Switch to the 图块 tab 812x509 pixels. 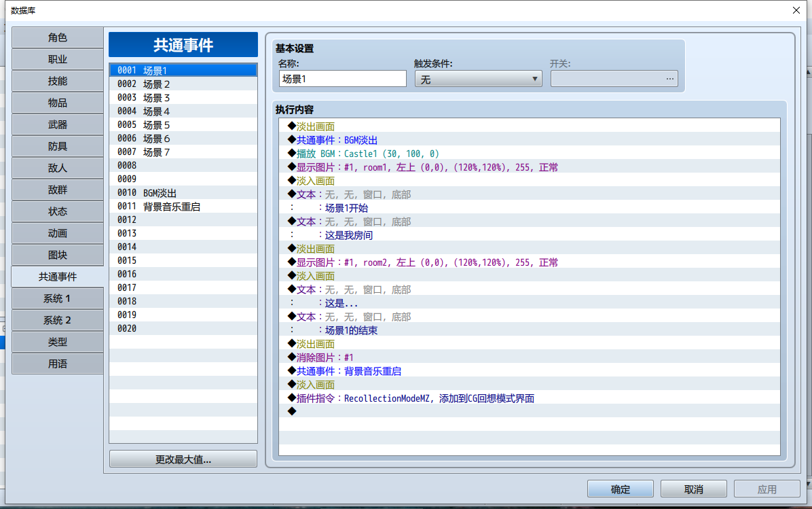pos(58,256)
